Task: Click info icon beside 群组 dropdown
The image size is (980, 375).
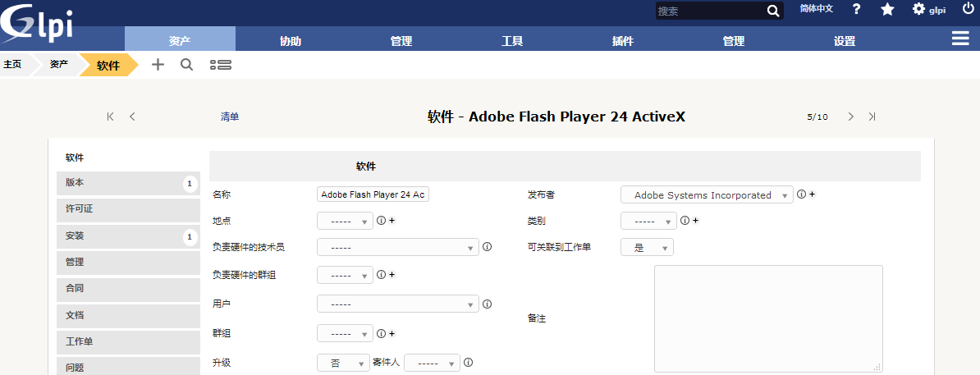Action: point(381,333)
